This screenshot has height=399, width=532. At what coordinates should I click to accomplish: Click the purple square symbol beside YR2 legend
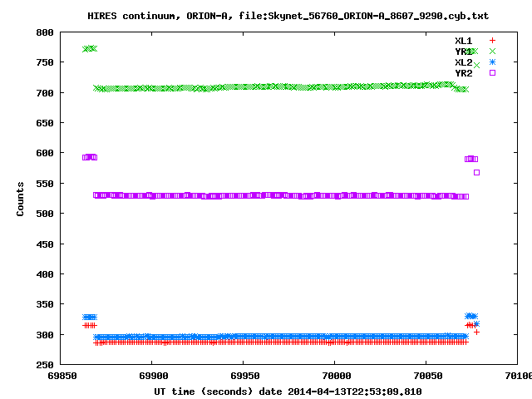(492, 73)
